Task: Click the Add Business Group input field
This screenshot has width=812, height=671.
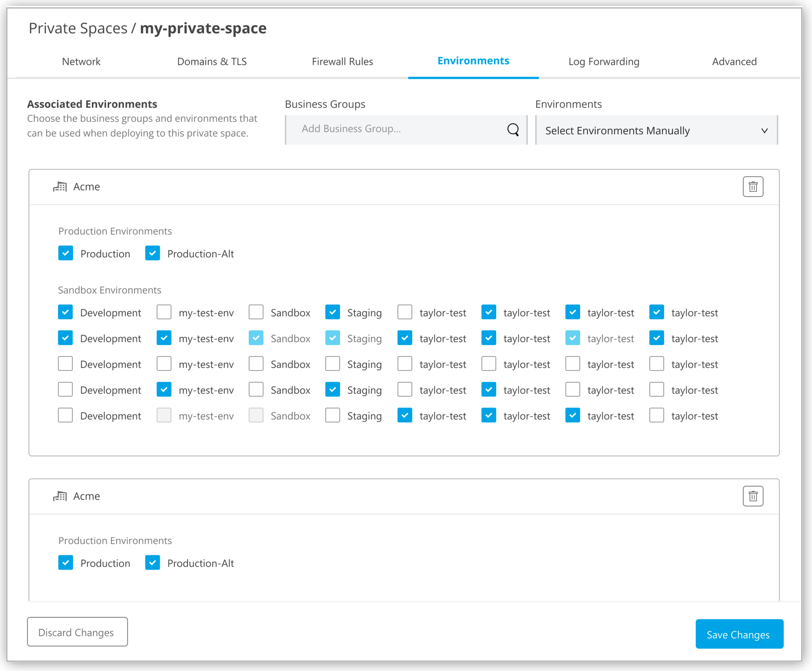Action: [386, 130]
